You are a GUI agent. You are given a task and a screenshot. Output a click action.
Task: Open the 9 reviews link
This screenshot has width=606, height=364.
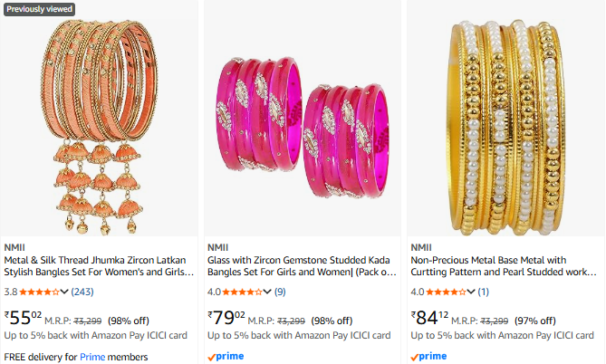[280, 292]
